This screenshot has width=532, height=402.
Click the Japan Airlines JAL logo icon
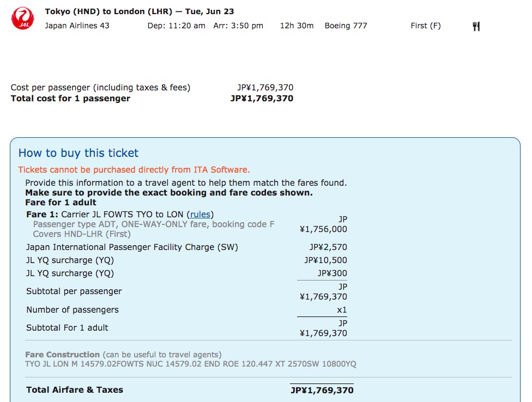(22, 19)
